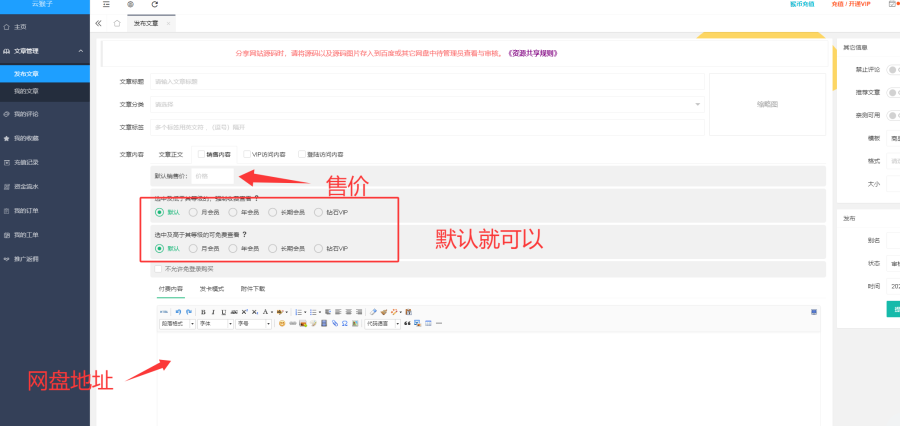
Task: Toggle underline formatting in the editor
Action: pos(223,312)
